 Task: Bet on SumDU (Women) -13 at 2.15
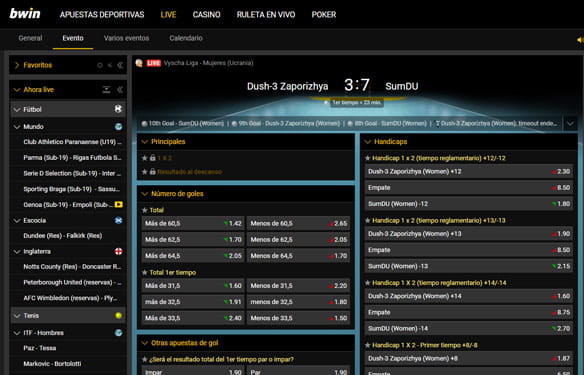(469, 266)
